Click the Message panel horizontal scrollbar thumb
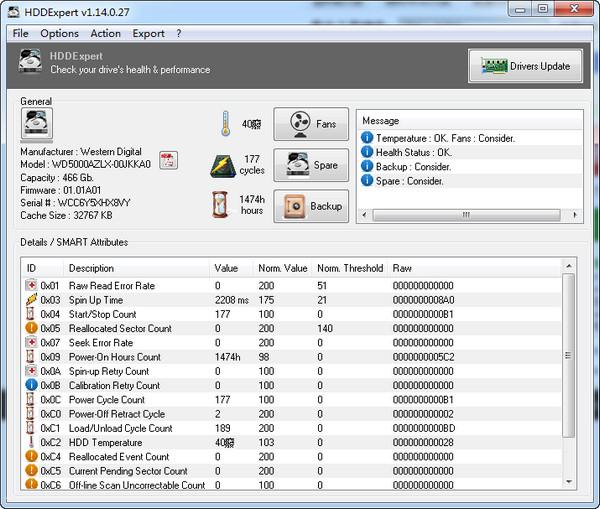This screenshot has height=509, width=600. coord(466,215)
